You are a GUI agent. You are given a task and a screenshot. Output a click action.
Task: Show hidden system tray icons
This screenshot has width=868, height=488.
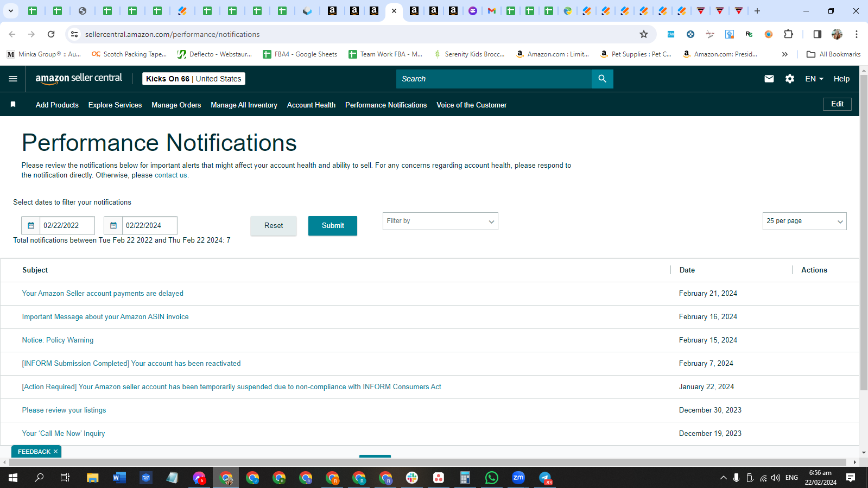click(723, 478)
